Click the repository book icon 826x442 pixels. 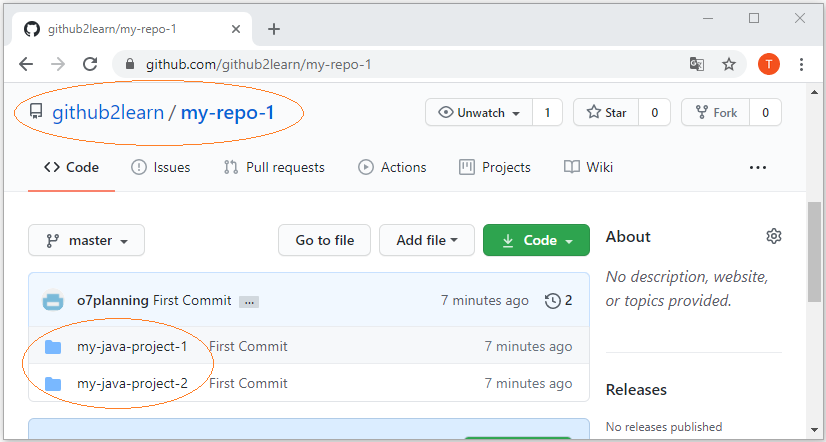coord(36,112)
